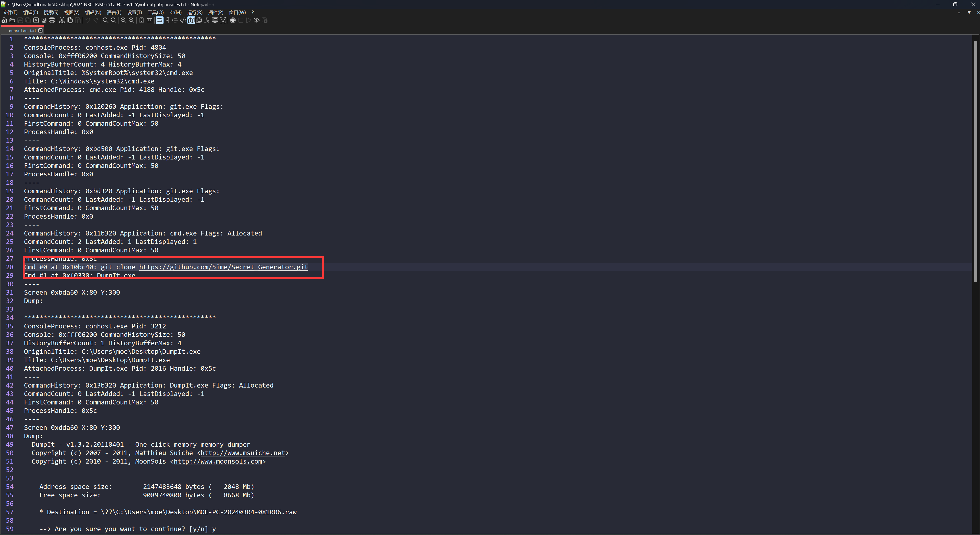Click the Close All documents toolbar icon
The width and height of the screenshot is (980, 535).
coord(44,20)
